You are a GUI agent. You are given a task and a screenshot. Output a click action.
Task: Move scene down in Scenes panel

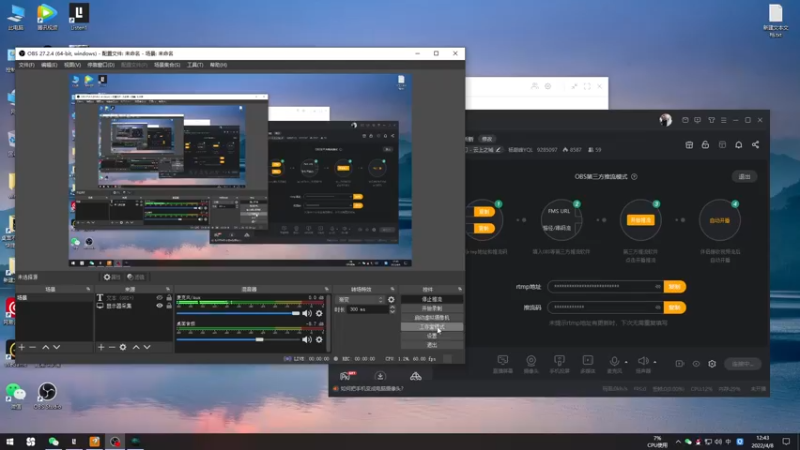pos(57,347)
